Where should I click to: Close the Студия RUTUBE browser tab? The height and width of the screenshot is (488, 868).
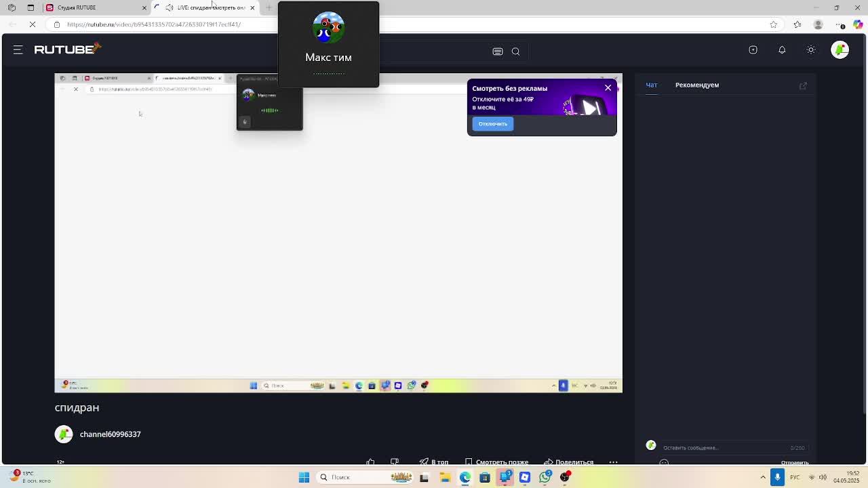point(144,7)
